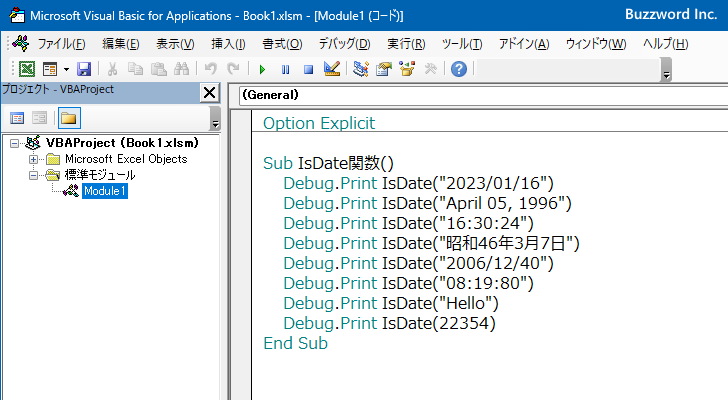
Task: Open the デバッグ(D) menu
Action: pos(344,44)
